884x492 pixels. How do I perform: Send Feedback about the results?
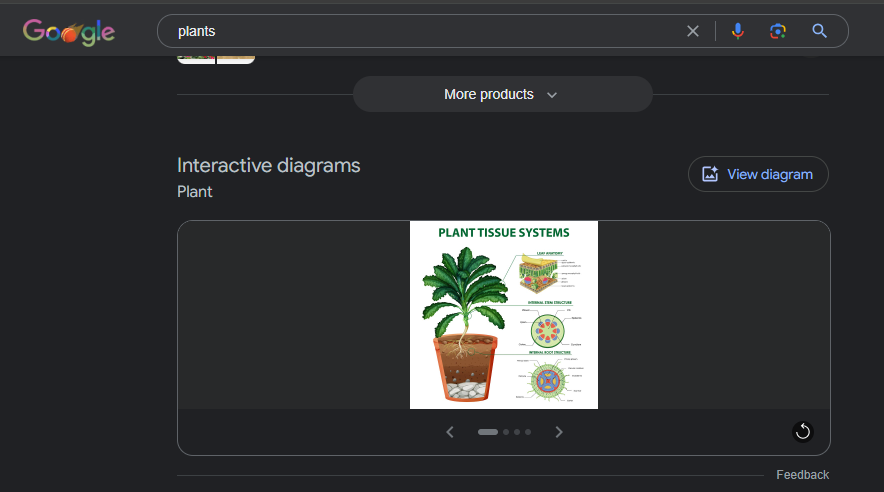tap(802, 475)
